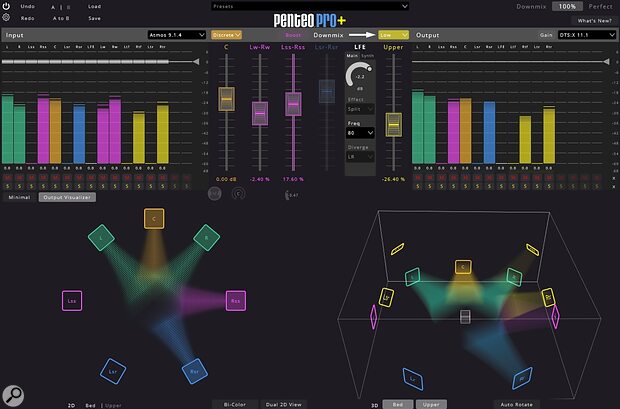Switch to Minimal view

pyautogui.click(x=19, y=197)
